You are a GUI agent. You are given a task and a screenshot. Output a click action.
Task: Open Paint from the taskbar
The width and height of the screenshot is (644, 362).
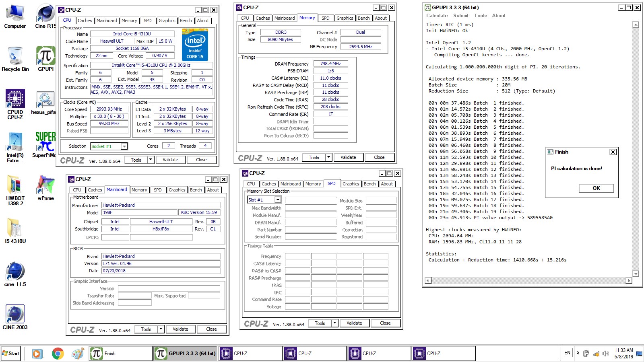pos(78,354)
